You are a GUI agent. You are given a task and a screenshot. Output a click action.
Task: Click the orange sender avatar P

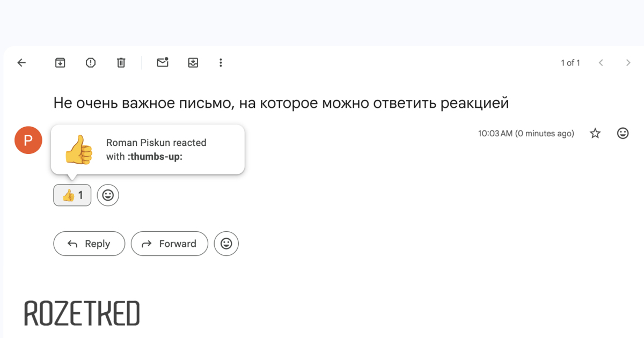pyautogui.click(x=28, y=140)
